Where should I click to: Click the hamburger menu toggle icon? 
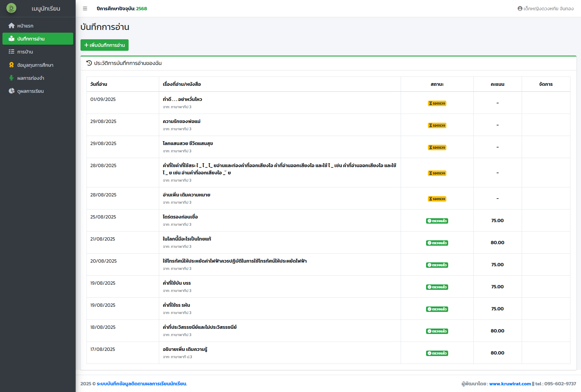85,8
